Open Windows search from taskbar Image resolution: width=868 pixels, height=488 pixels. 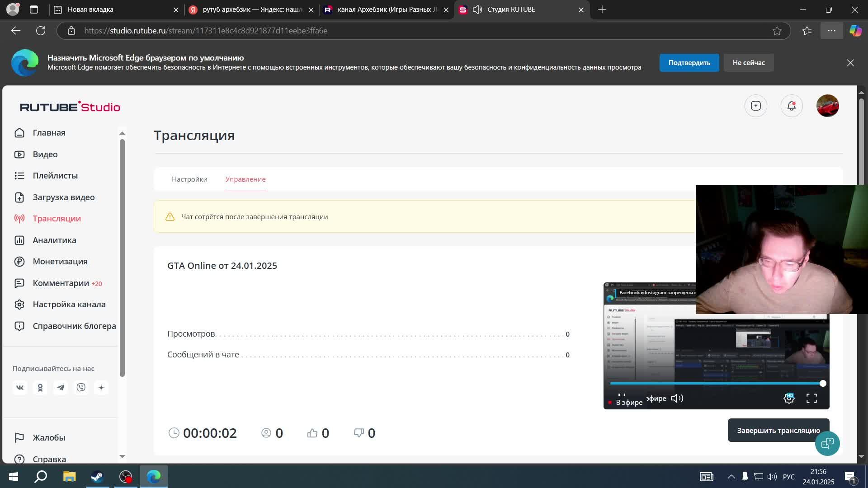(41, 477)
